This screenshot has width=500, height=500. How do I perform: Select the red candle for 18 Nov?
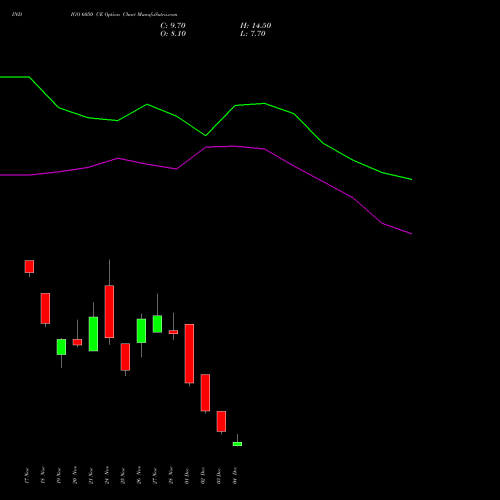(45, 308)
